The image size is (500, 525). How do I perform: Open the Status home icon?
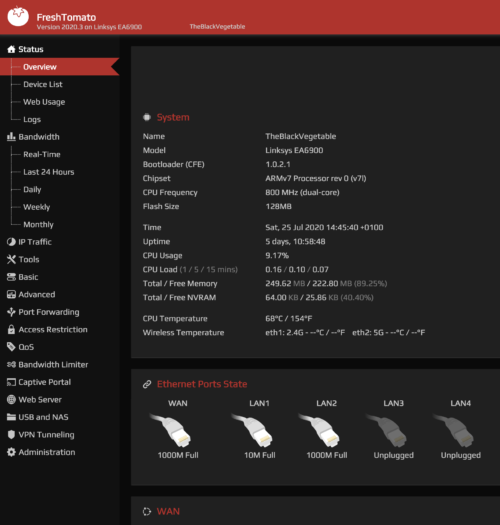pyautogui.click(x=11, y=49)
